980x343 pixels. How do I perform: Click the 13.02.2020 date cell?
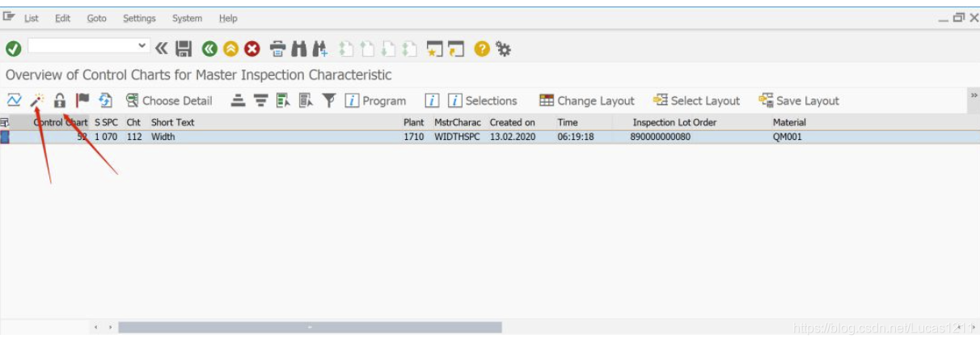click(x=513, y=137)
